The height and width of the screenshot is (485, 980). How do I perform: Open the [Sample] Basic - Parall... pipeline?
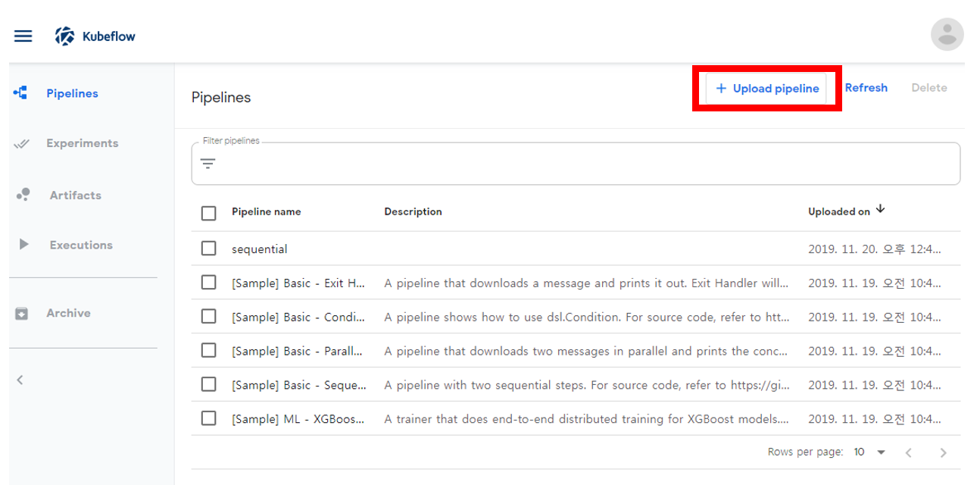click(x=297, y=352)
